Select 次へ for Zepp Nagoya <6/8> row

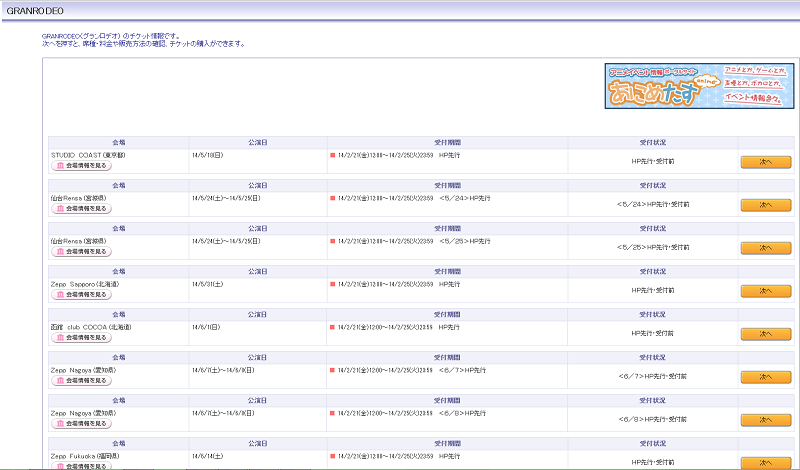coord(765,420)
